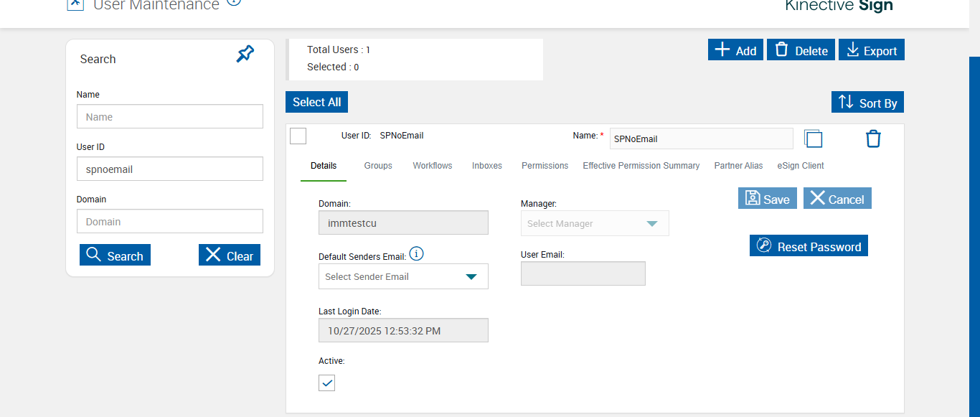Click the trash icon on SPNoEmail row
Viewport: 980px width, 417px height.
(x=873, y=139)
